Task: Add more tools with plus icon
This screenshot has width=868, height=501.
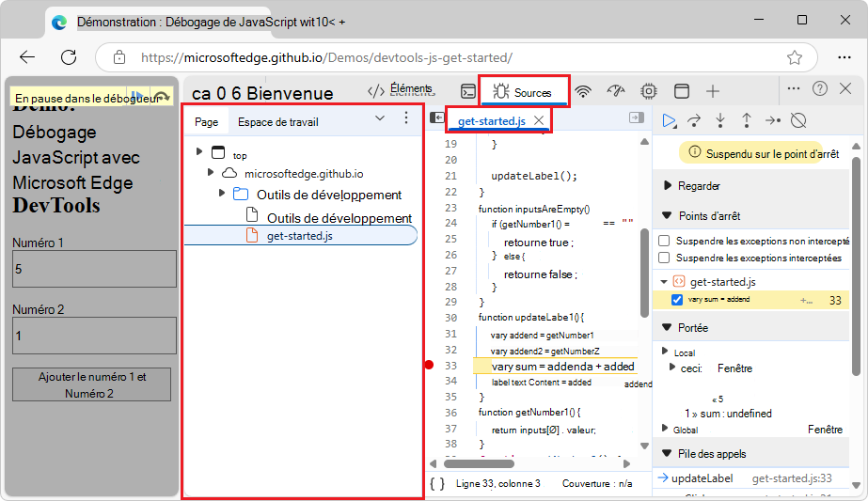Action: (713, 91)
